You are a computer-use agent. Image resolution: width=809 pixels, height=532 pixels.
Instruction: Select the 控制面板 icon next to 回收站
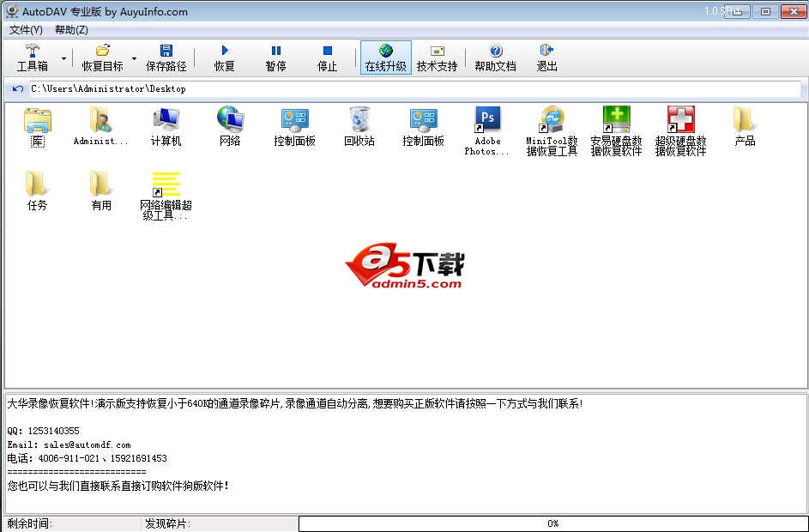(x=423, y=127)
